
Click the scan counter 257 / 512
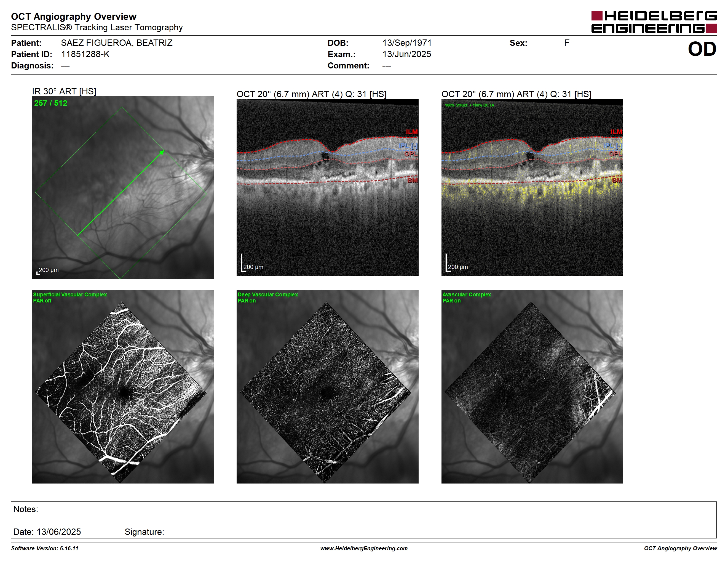(51, 103)
